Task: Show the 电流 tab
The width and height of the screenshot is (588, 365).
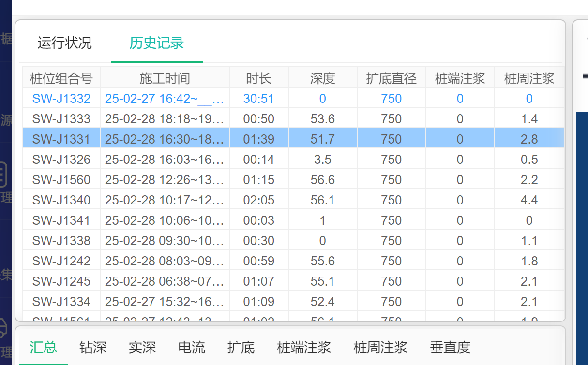Action: [x=191, y=347]
